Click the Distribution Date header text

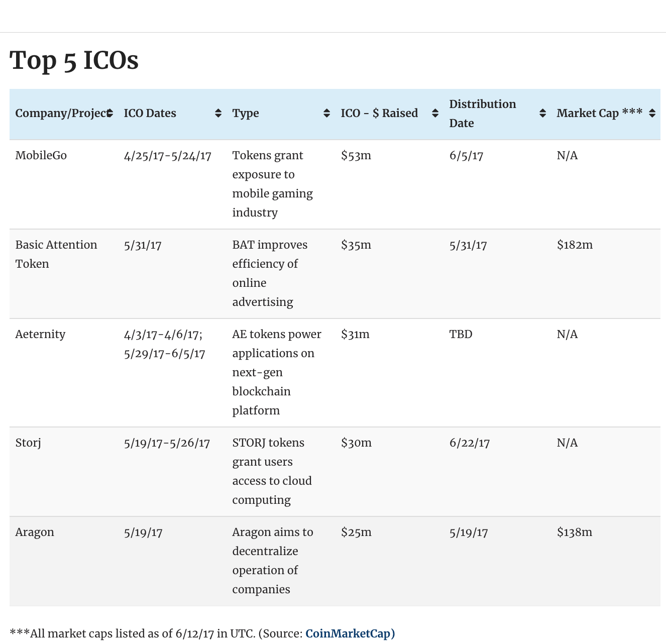[x=482, y=114]
